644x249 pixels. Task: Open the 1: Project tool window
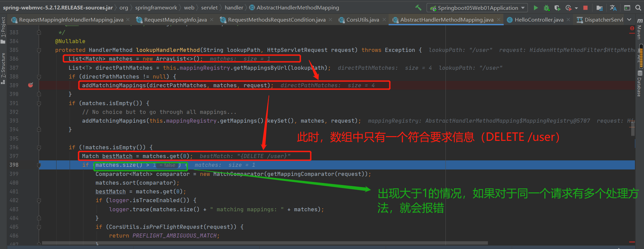click(x=3, y=30)
